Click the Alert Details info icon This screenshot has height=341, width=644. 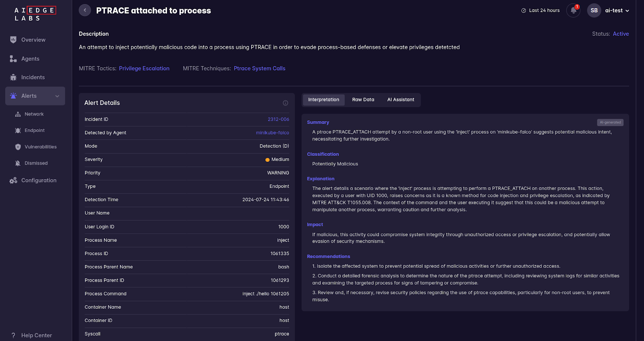pyautogui.click(x=285, y=103)
